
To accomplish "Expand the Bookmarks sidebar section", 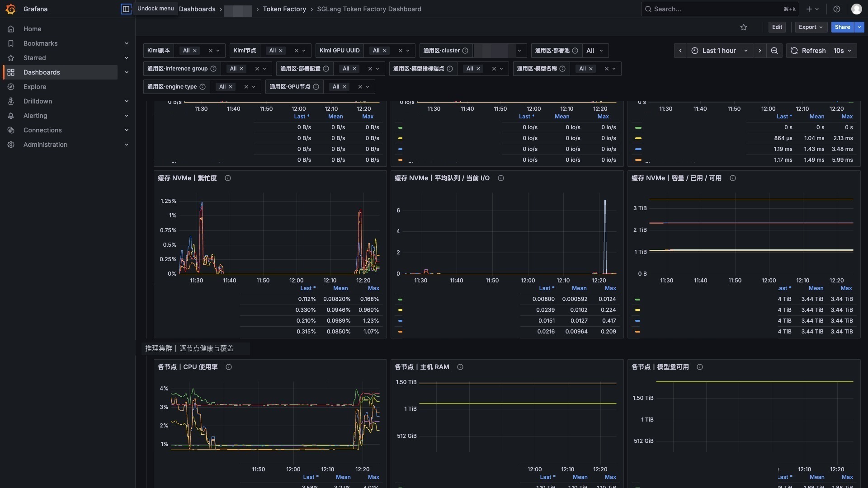I will tap(127, 43).
